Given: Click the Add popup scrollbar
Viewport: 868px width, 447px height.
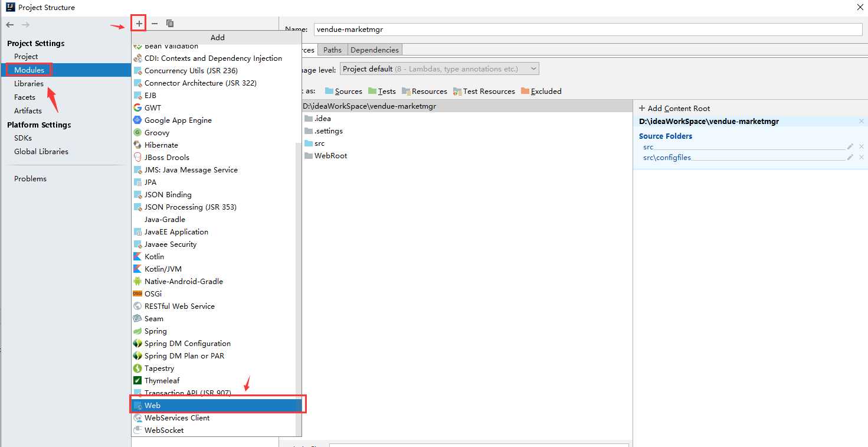Looking at the screenshot, I should pyautogui.click(x=299, y=289).
